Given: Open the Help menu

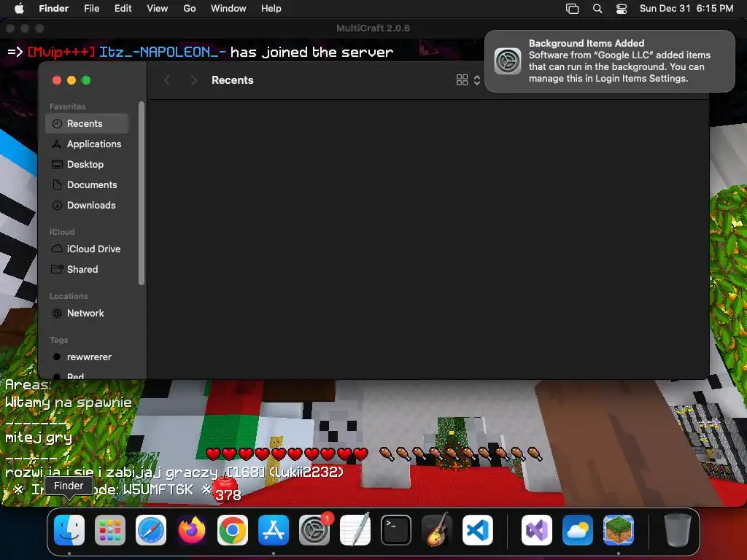Looking at the screenshot, I should click(271, 8).
